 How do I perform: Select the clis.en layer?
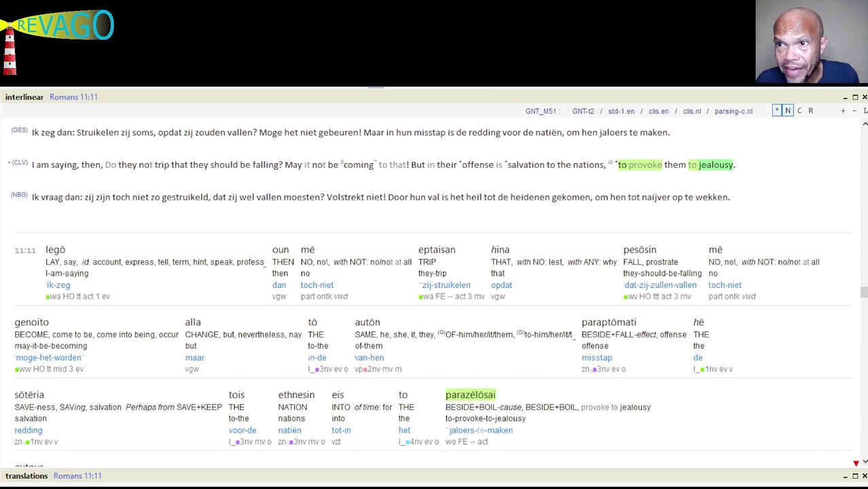point(658,111)
